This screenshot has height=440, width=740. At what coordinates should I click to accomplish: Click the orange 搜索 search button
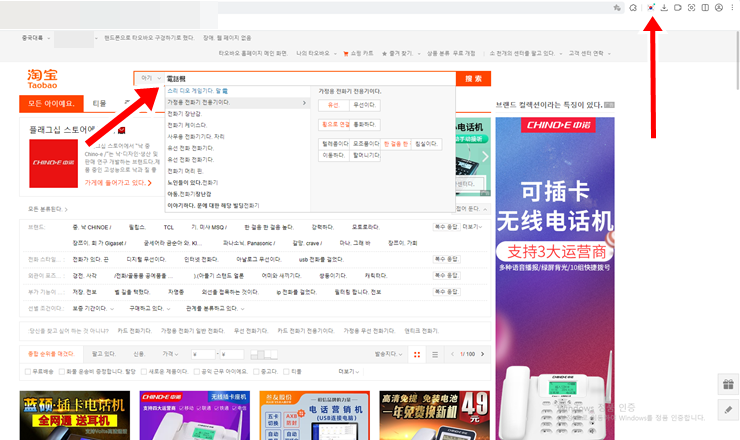pyautogui.click(x=473, y=78)
